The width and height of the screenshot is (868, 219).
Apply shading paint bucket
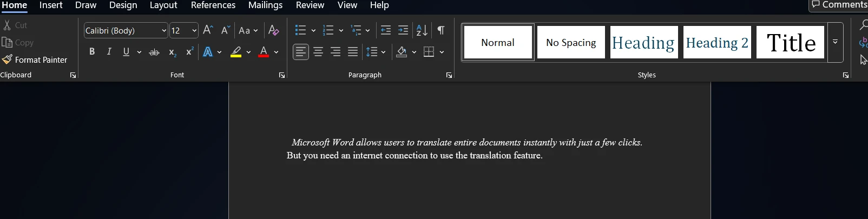click(402, 52)
